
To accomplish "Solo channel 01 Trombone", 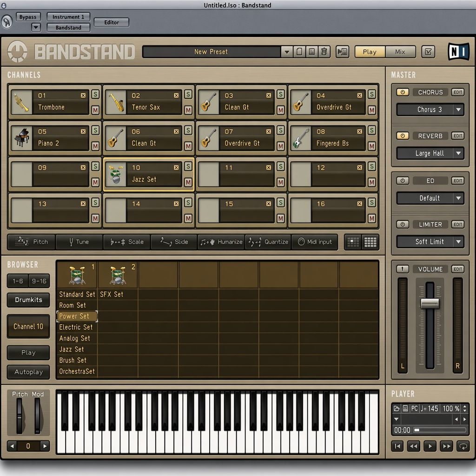I will (95, 94).
